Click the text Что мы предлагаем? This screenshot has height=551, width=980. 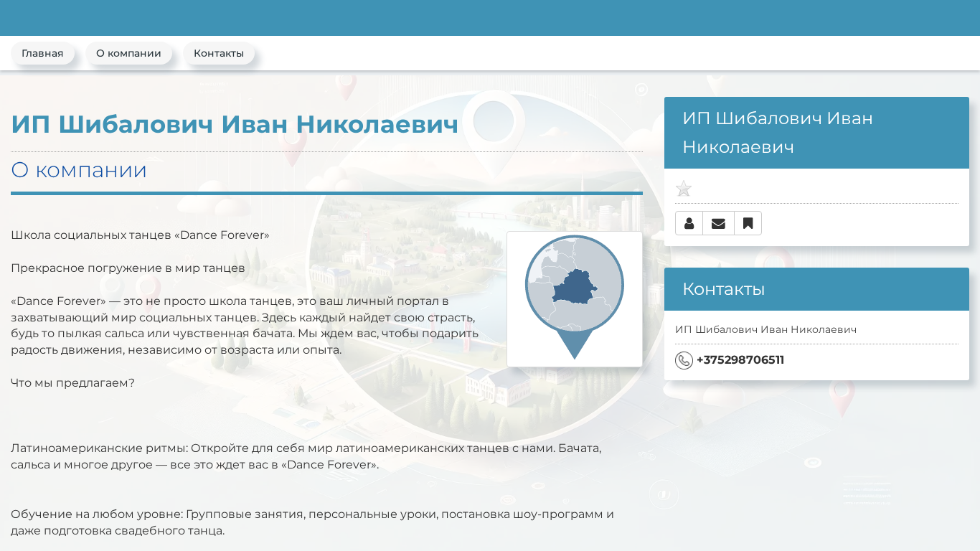coord(72,382)
